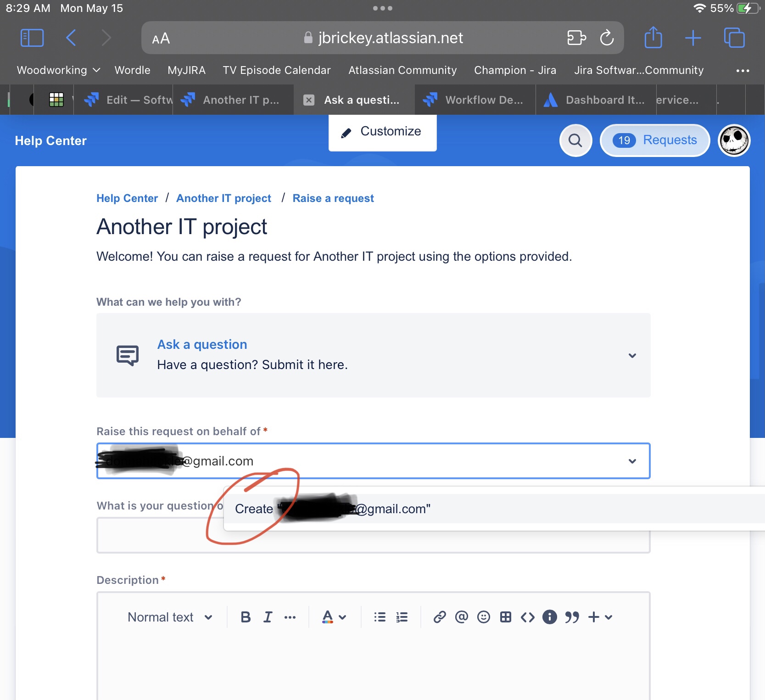
Task: Insert an emoji into the description
Action: [x=483, y=617]
